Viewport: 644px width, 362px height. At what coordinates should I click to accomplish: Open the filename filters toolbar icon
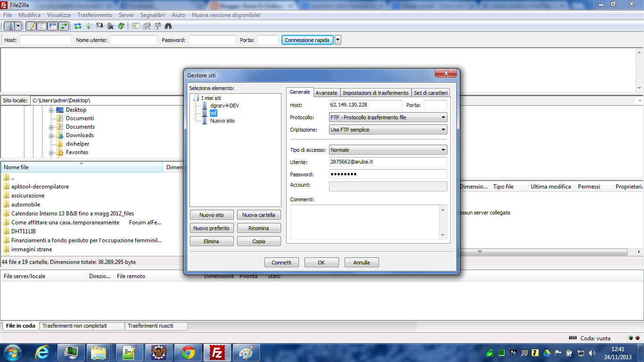(x=136, y=26)
